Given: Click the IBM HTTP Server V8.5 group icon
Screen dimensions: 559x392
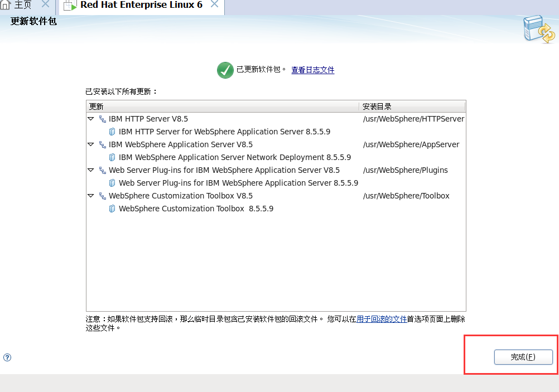Looking at the screenshot, I should tap(103, 119).
